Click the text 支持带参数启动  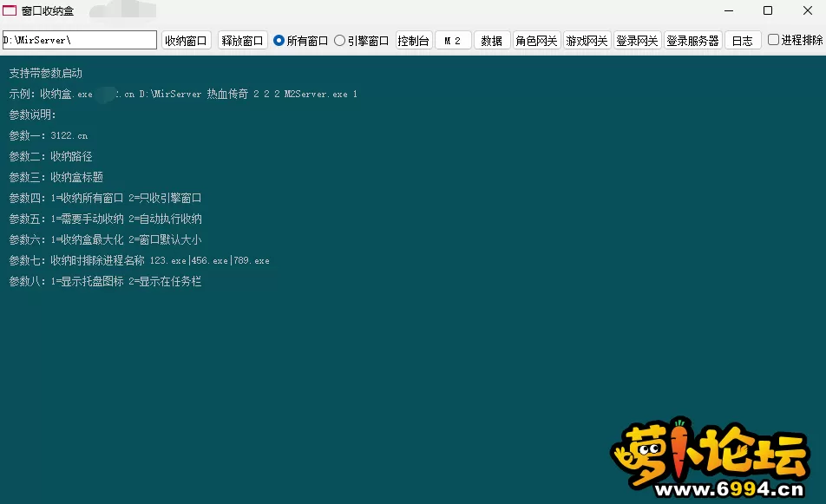point(46,73)
